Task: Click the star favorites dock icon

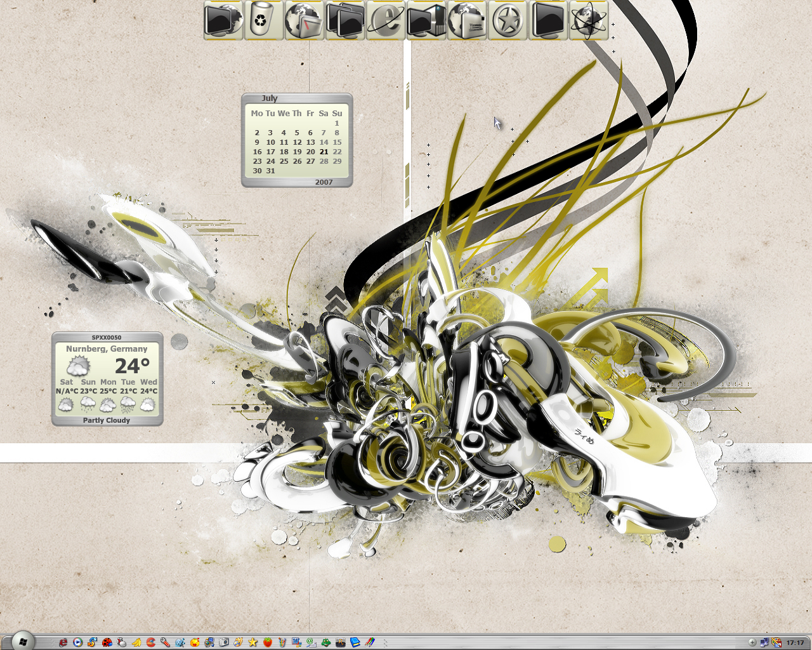Action: [507, 20]
